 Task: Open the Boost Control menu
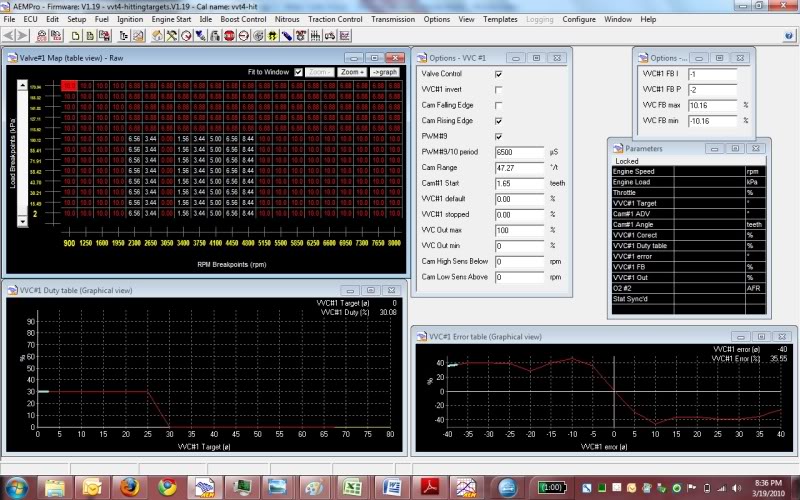243,19
